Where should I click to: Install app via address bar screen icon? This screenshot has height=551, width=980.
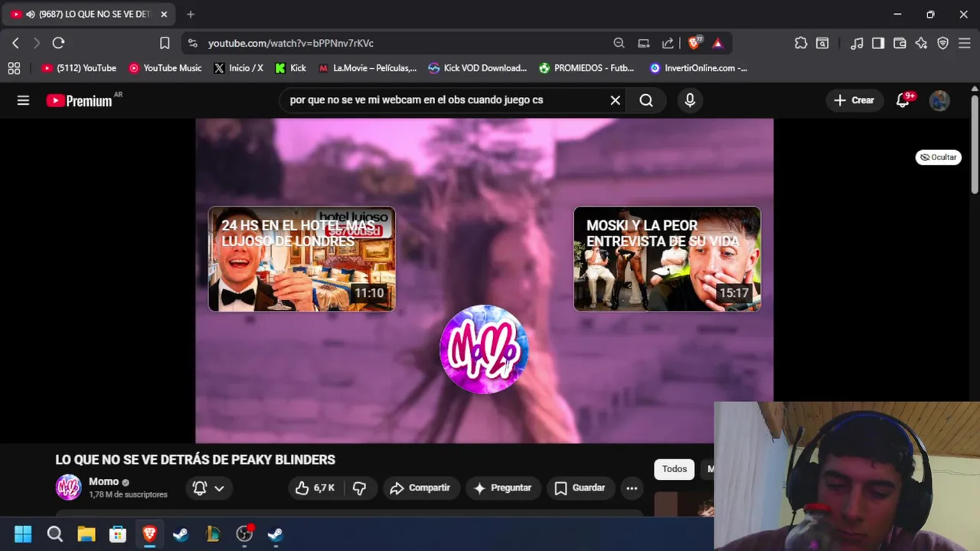(x=643, y=43)
